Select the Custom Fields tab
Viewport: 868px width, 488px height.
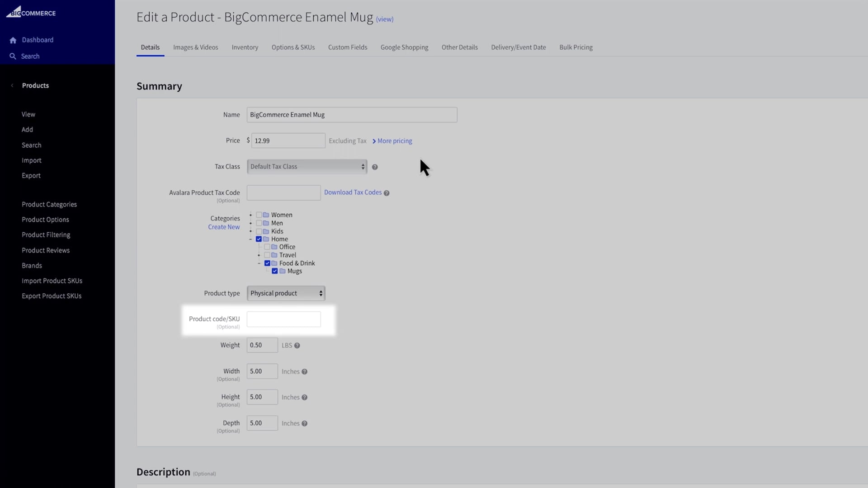348,47
